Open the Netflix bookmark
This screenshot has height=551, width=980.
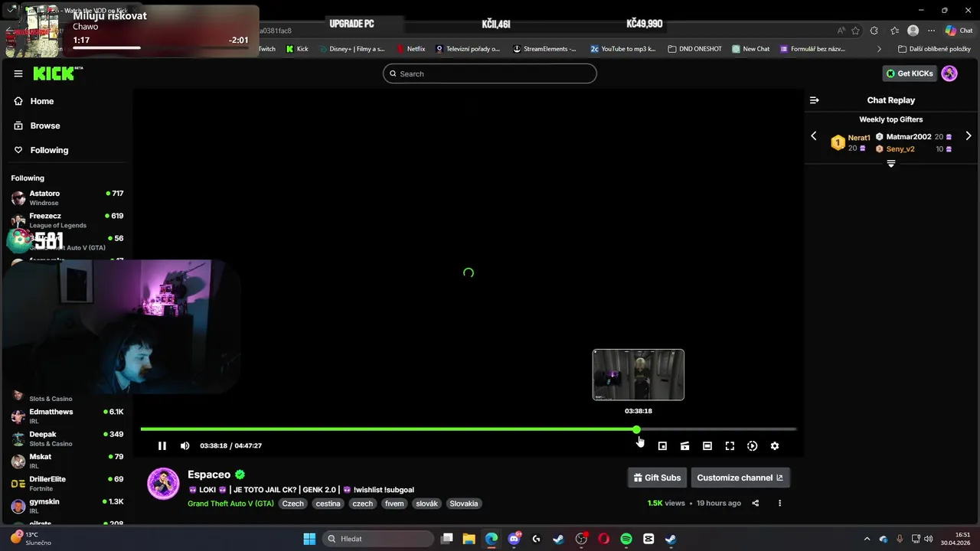pos(411,49)
